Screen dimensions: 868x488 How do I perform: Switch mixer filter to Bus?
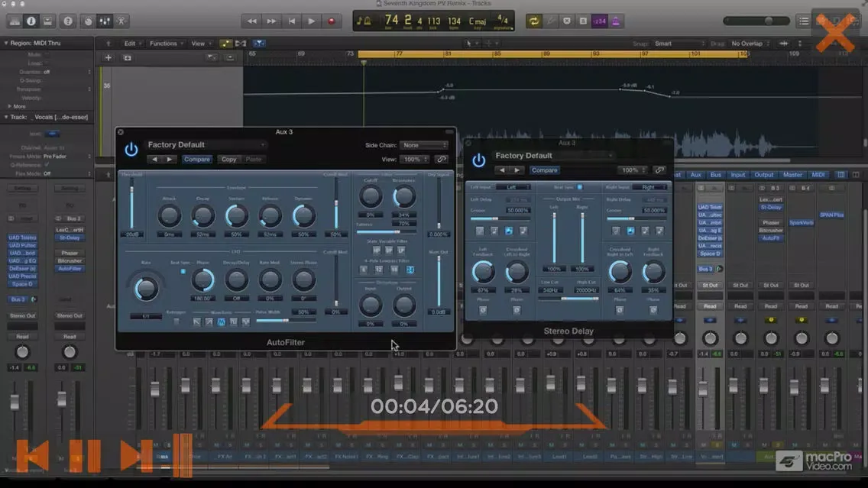(x=716, y=175)
